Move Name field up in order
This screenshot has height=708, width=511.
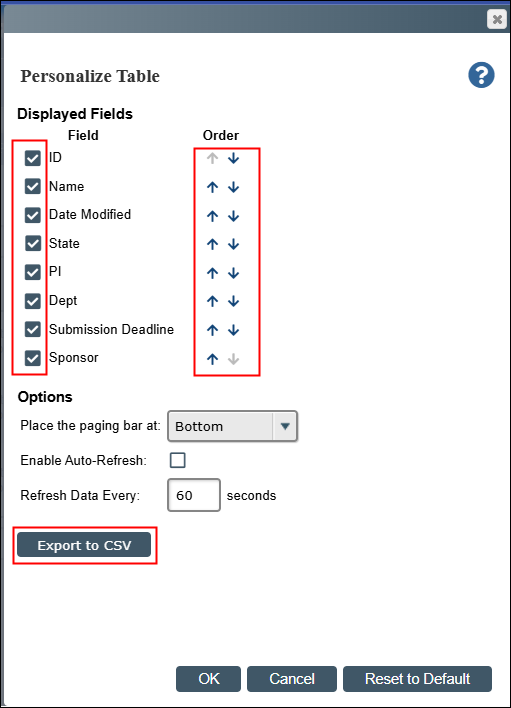coord(212,187)
